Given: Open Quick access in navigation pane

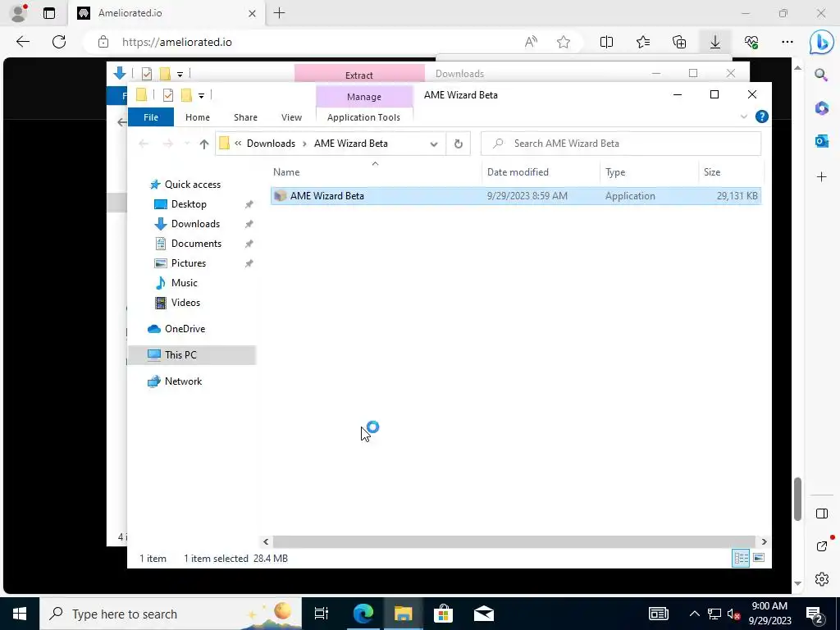Looking at the screenshot, I should pyautogui.click(x=192, y=185).
